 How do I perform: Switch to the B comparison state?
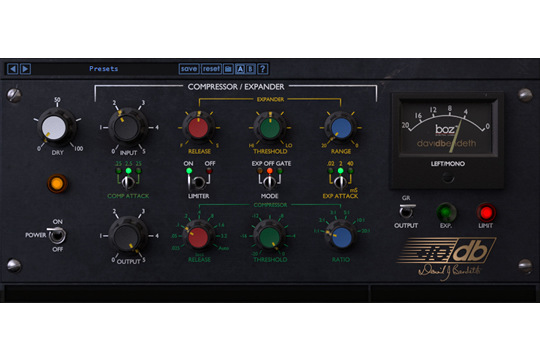pyautogui.click(x=251, y=69)
